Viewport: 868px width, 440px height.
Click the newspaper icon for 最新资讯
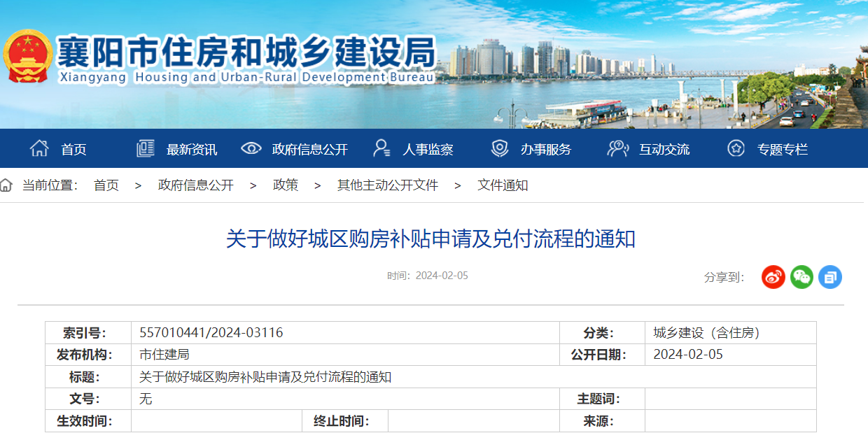[145, 148]
